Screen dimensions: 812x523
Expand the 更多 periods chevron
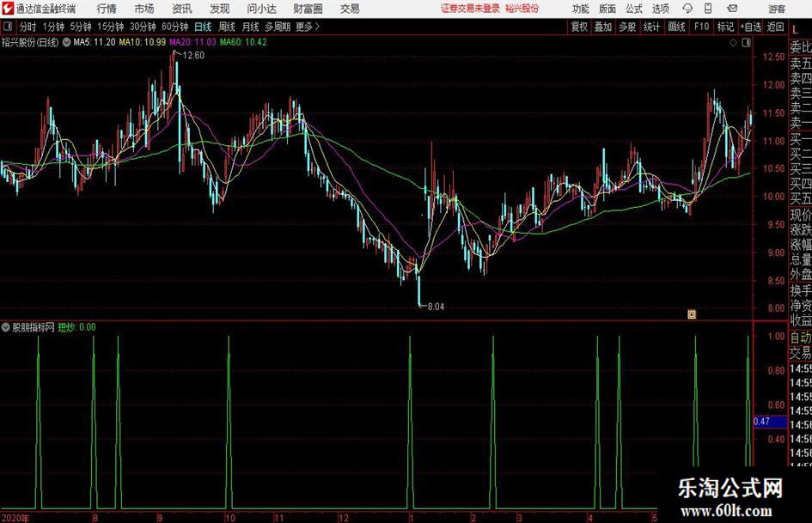(317, 27)
